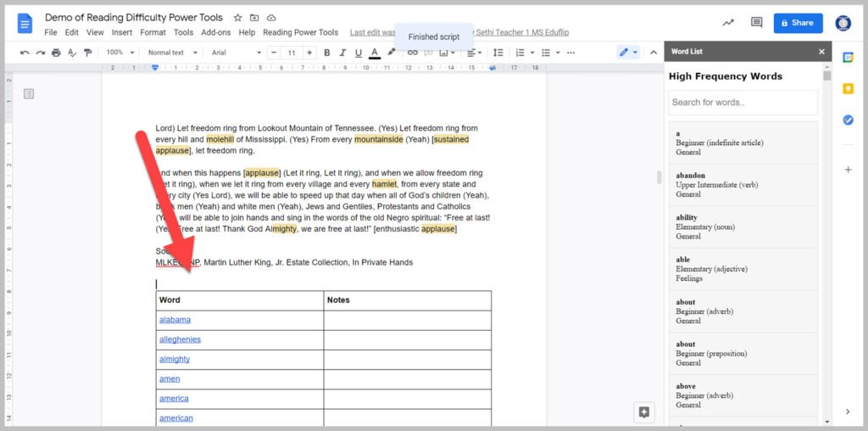Viewport: 868px width, 431px height.
Task: Redo the last action
Action: 41,53
